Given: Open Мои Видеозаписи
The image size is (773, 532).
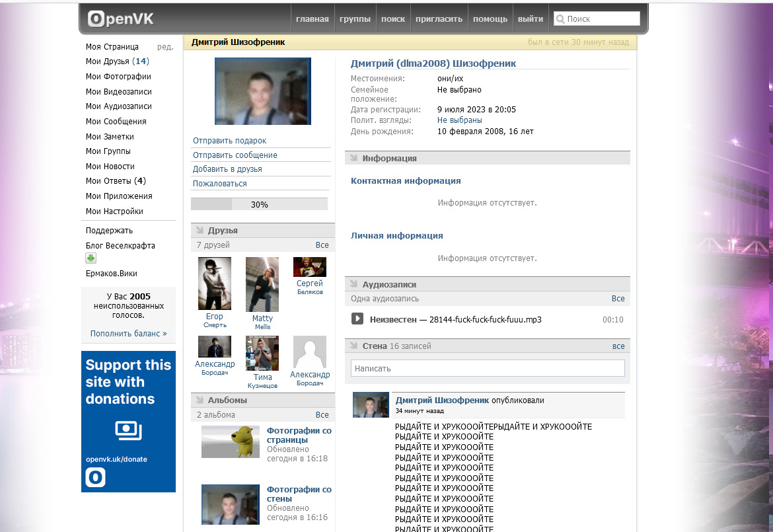Looking at the screenshot, I should click(119, 92).
